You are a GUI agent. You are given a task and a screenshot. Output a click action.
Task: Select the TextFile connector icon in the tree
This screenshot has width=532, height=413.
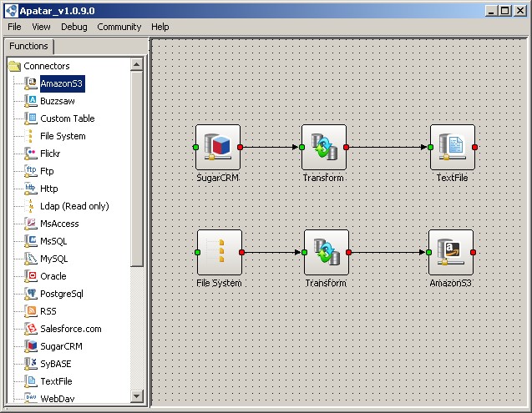[31, 381]
